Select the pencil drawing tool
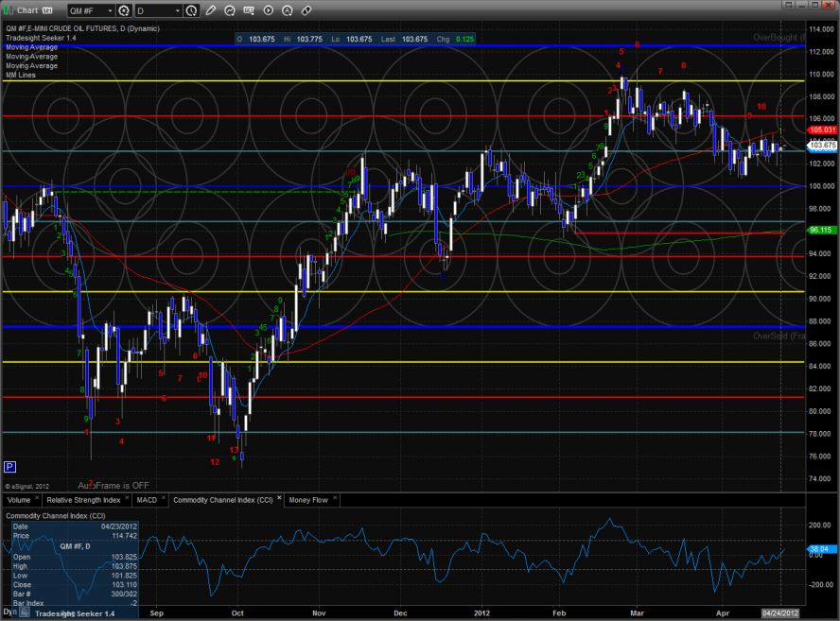This screenshot has width=840, height=621. (211, 10)
